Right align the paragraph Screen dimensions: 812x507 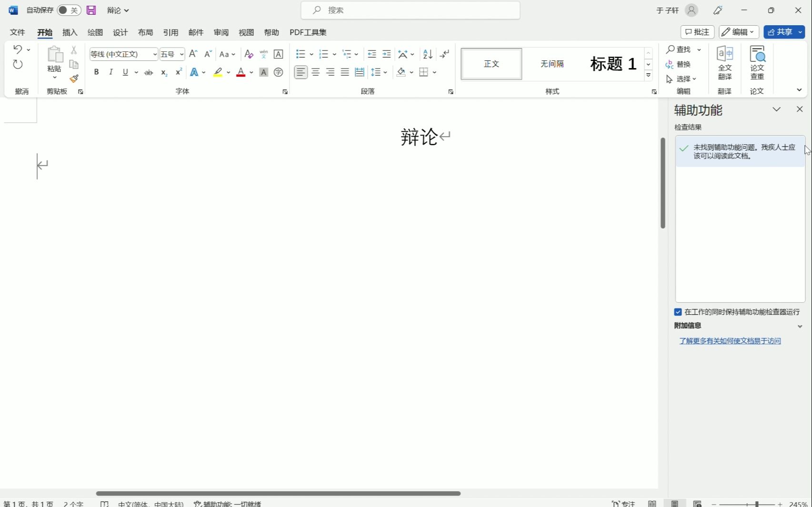tap(330, 72)
